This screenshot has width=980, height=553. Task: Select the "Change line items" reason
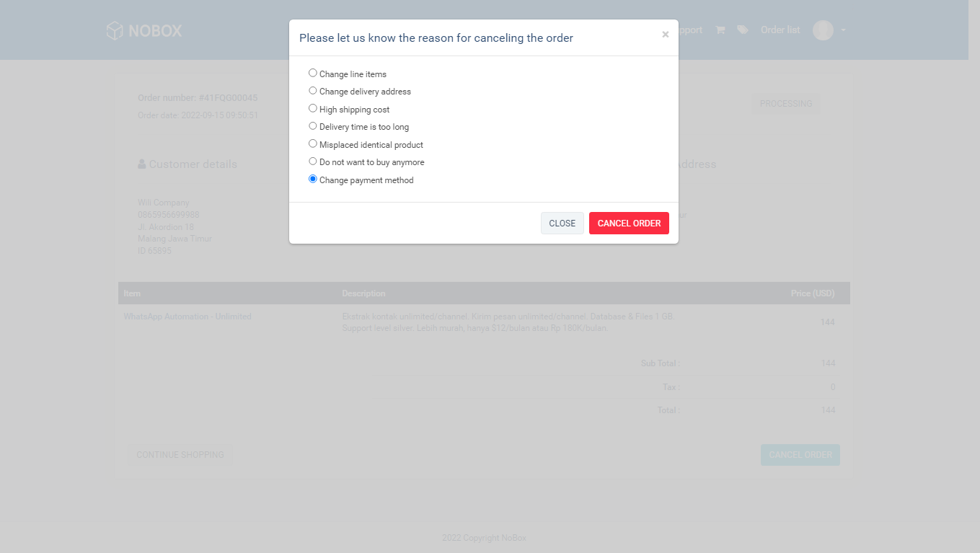313,73
